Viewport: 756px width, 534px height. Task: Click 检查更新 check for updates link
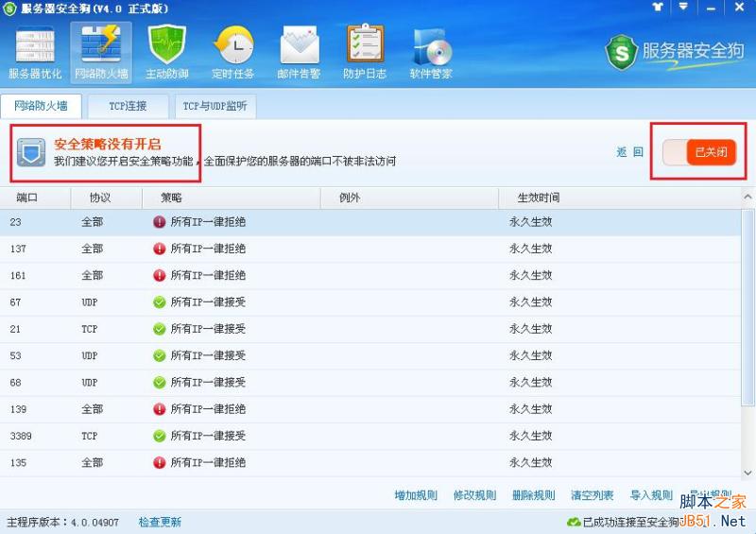(x=160, y=522)
